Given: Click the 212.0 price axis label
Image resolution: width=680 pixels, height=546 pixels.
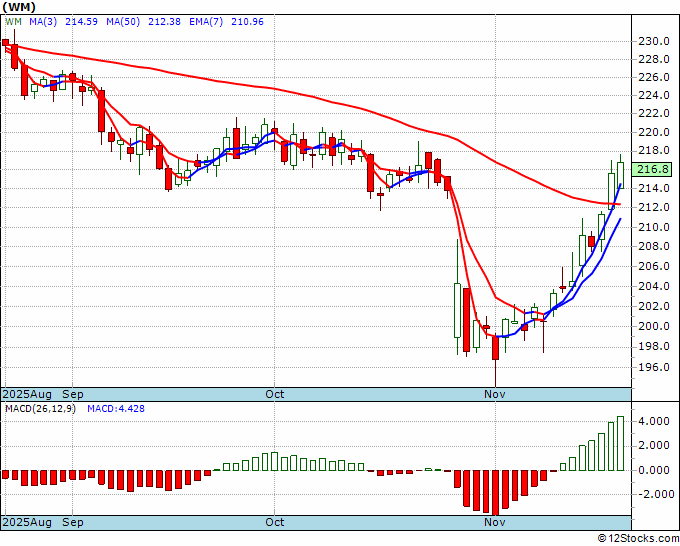Looking at the screenshot, I should tap(654, 207).
